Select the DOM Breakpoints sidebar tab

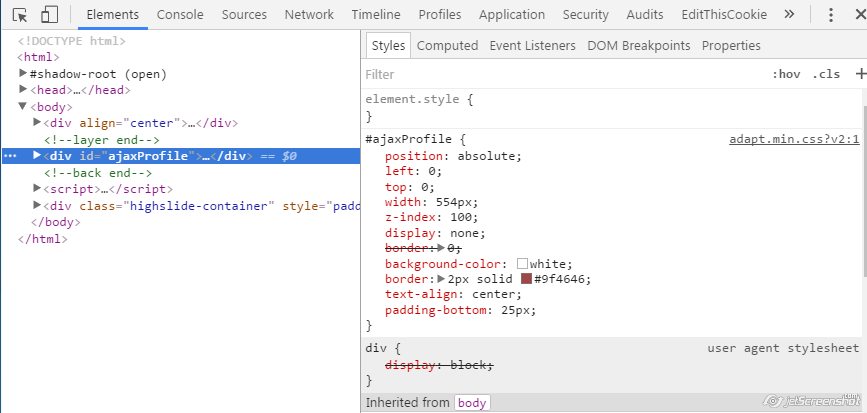tap(639, 45)
